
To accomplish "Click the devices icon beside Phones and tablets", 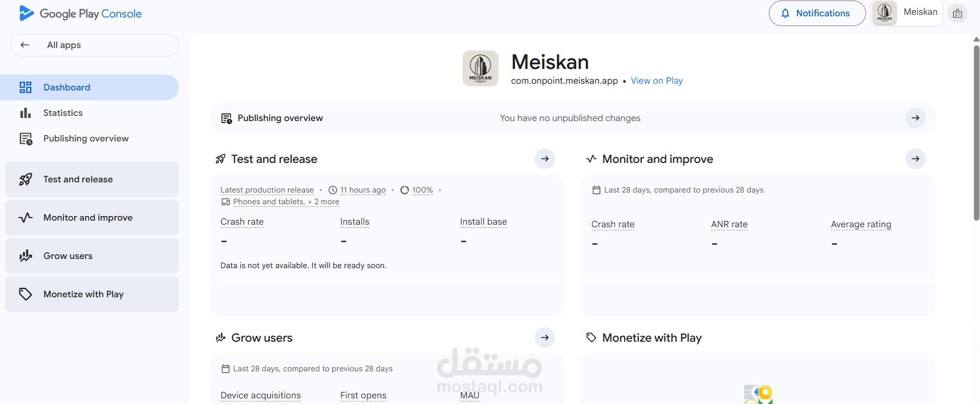I will (x=225, y=202).
